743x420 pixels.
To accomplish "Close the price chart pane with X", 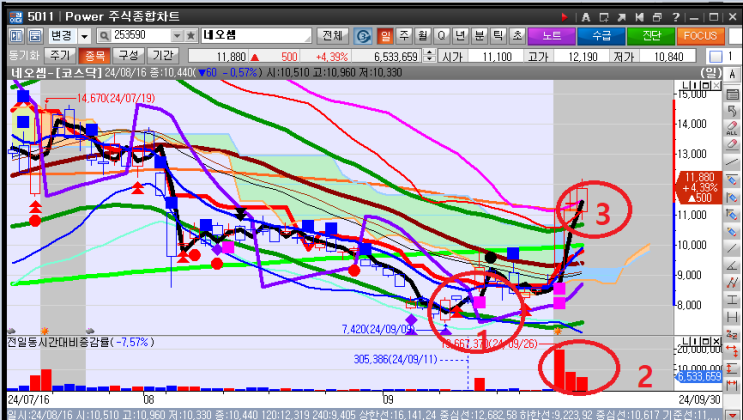I will pos(716,85).
